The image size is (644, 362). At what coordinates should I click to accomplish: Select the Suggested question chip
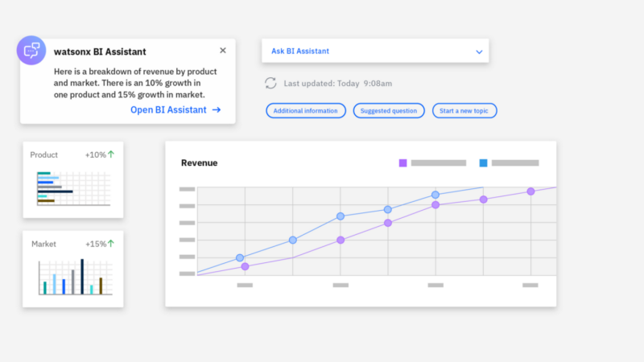[x=389, y=110]
